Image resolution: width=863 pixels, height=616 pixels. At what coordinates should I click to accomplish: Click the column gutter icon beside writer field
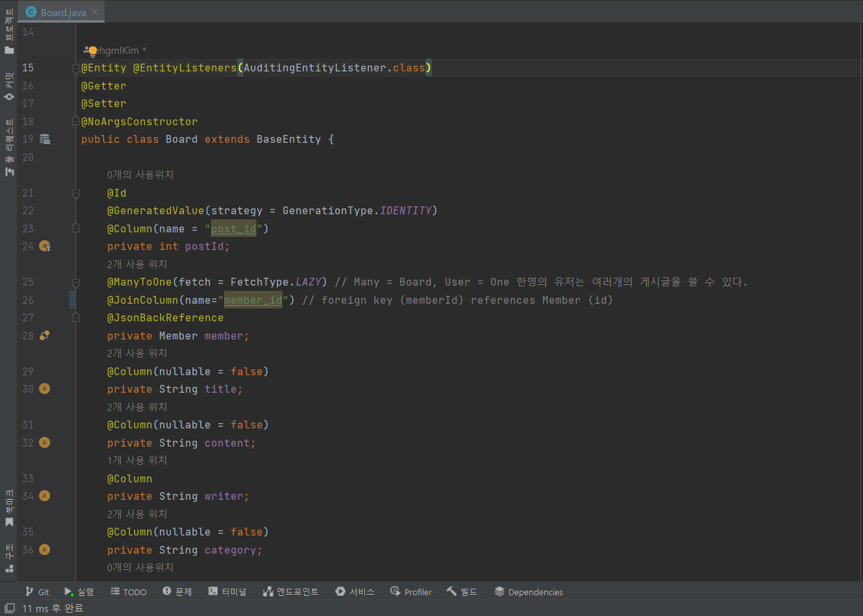(x=44, y=496)
